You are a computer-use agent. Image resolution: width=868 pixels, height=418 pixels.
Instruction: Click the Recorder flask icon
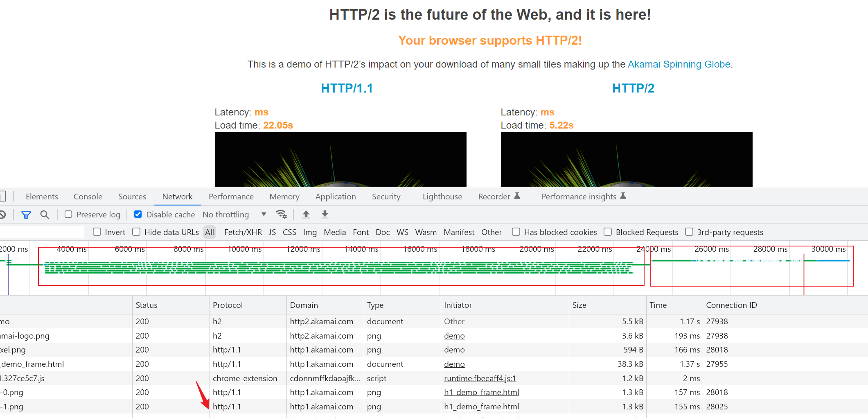coord(517,196)
